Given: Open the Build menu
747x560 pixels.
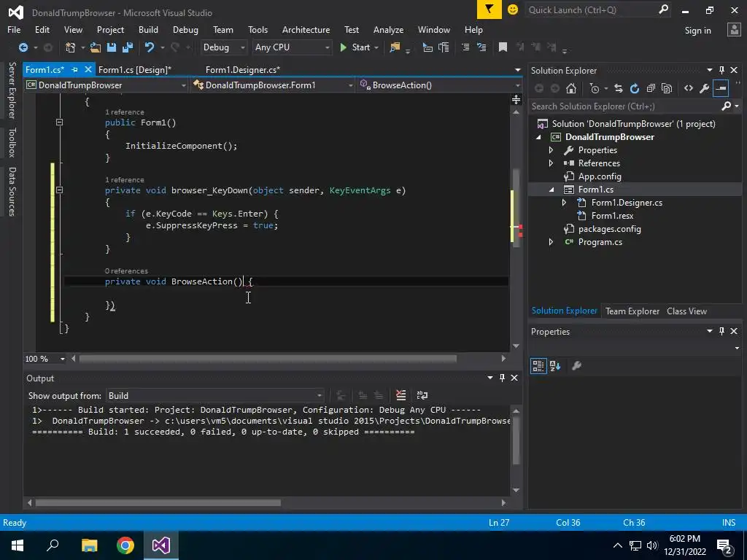Looking at the screenshot, I should click(148, 29).
